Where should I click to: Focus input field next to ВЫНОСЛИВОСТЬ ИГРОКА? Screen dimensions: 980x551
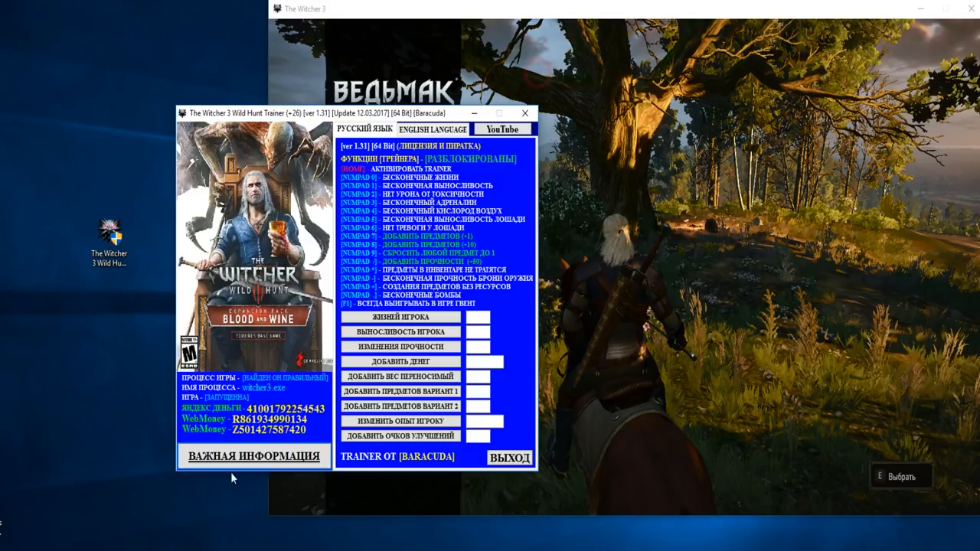pos(478,332)
